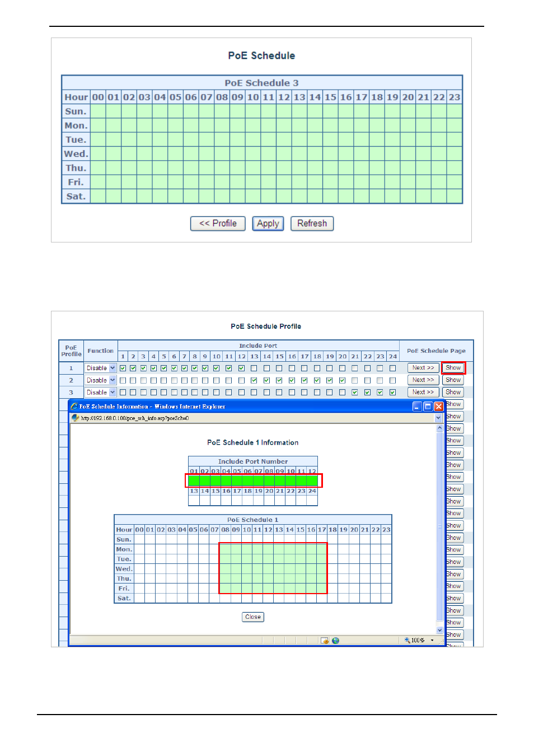Show schedule info for PoE Profile 1
The width and height of the screenshot is (534, 756).
tap(453, 368)
